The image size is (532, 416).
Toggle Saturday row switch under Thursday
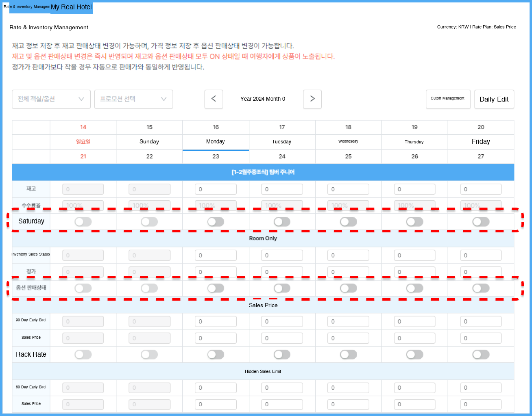[x=415, y=222]
